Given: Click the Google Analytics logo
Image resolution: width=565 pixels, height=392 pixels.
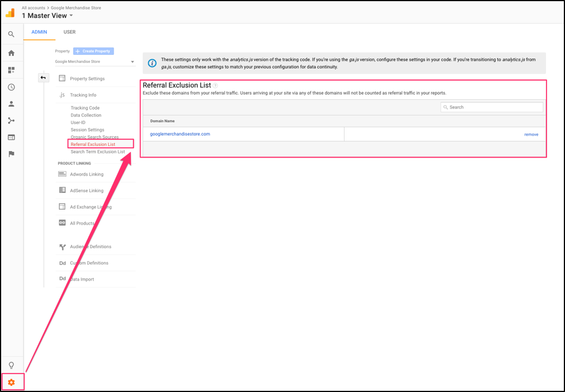Looking at the screenshot, I should [10, 13].
